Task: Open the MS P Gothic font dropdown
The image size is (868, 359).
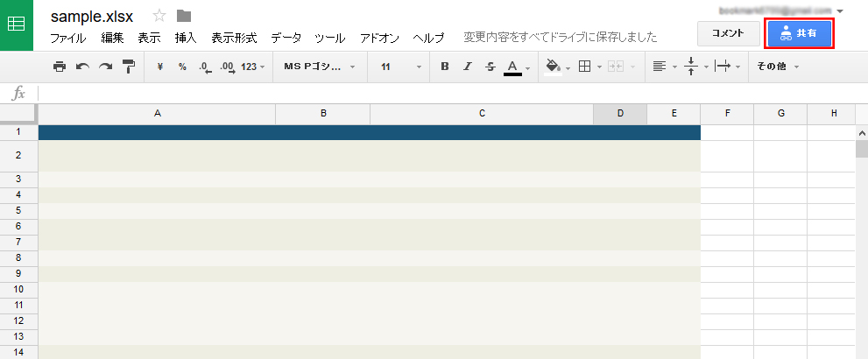Action: click(x=320, y=67)
